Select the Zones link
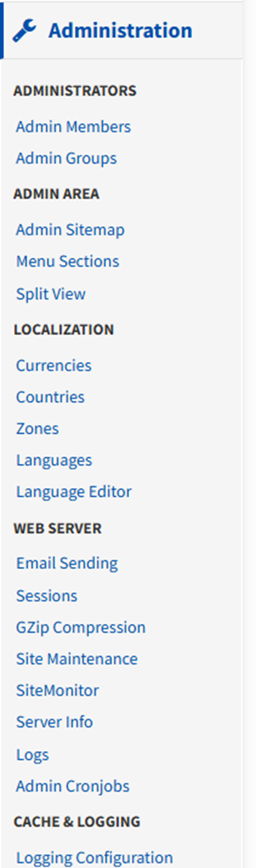Screen dimensions: 256x868 point(37,429)
